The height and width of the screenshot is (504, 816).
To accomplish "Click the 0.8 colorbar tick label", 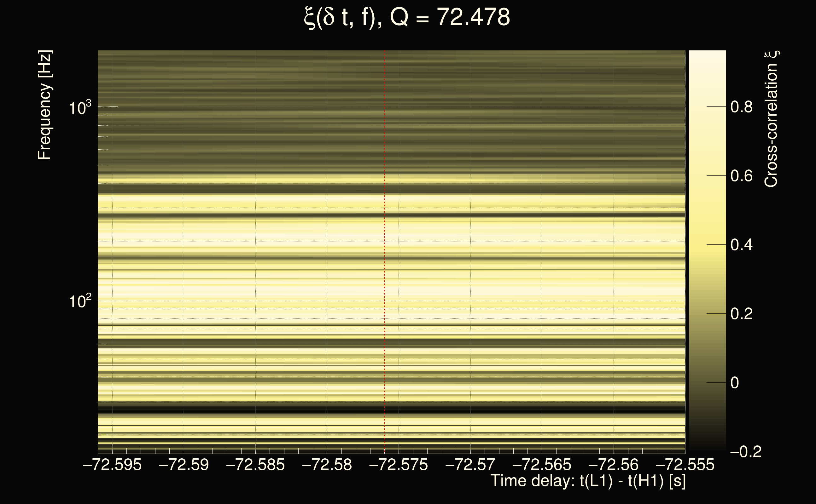I will pyautogui.click(x=741, y=107).
